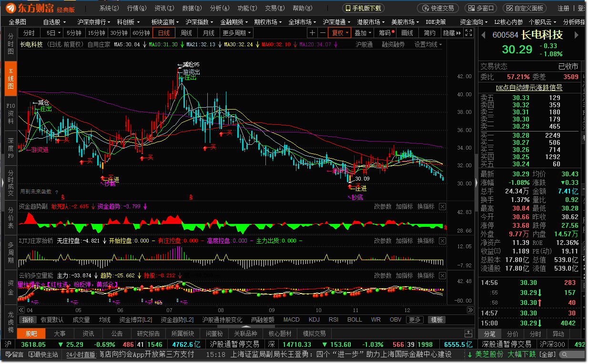Image resolution: width=589 pixels, height=364 pixels.
Task: Open the 复权 dropdown
Action: pyautogui.click(x=340, y=33)
